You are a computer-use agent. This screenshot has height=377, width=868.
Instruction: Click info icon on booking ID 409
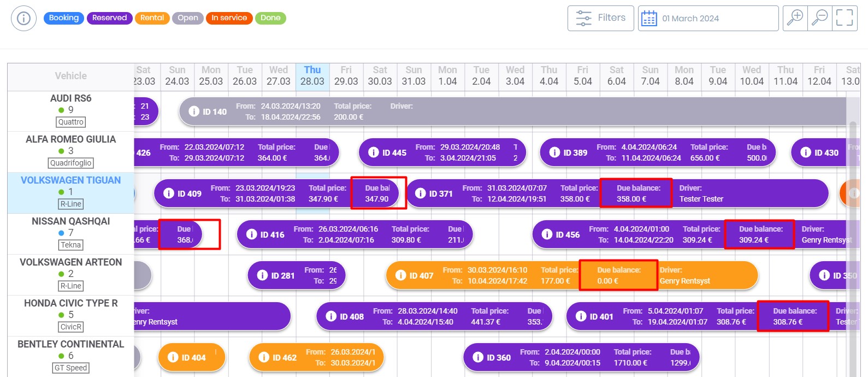[169, 193]
